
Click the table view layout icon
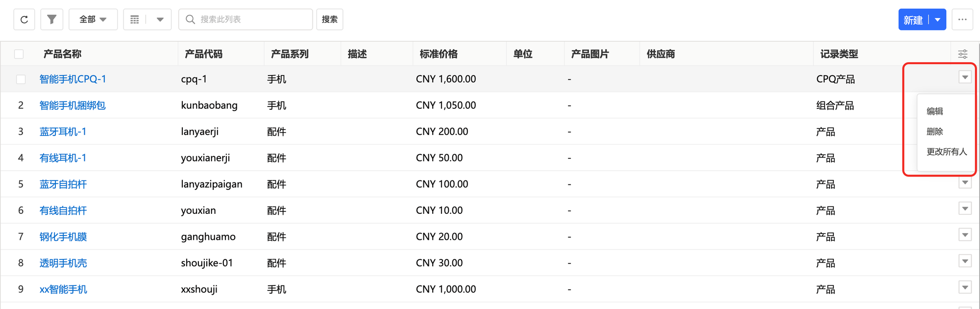(135, 20)
